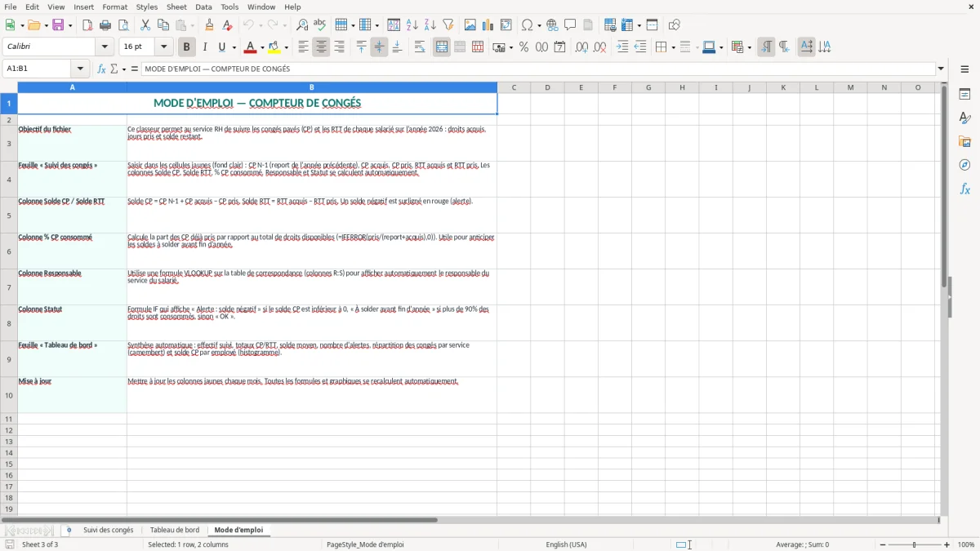Viewport: 980px width, 551px height.
Task: Click the formula input line
Action: (x=538, y=69)
